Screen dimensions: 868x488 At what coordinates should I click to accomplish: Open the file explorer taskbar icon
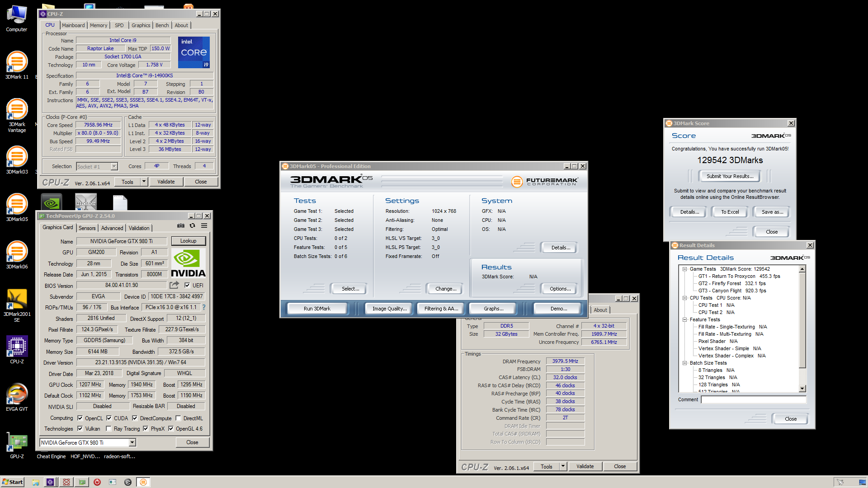coord(35,482)
